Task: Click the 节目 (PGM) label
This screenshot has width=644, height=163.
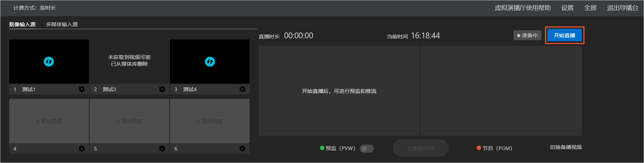Action: 494,148
